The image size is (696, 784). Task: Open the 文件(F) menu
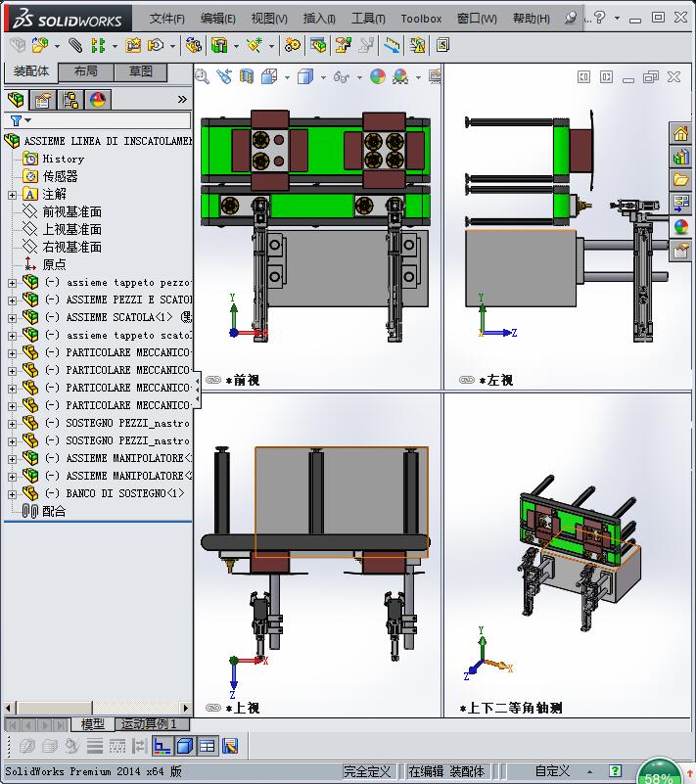coord(167,19)
